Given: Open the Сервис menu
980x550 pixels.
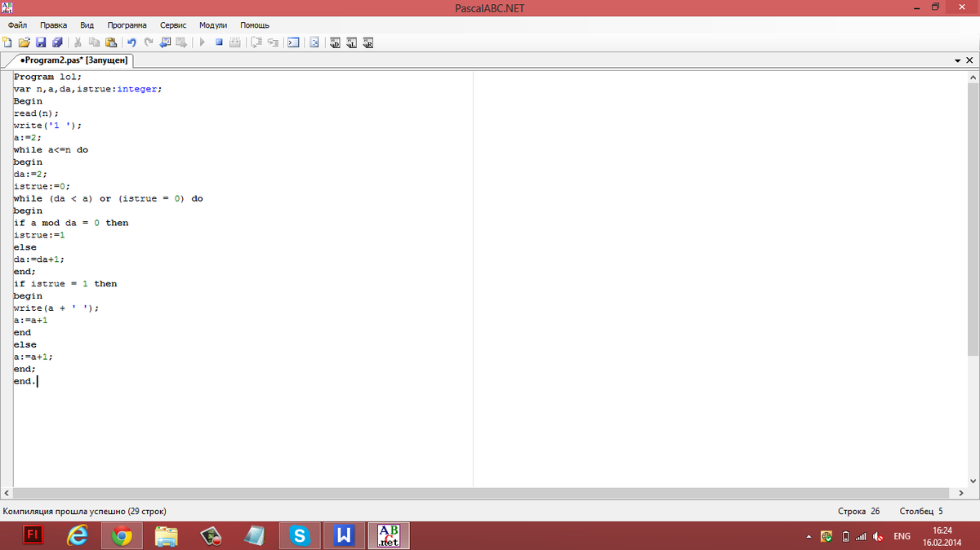Looking at the screenshot, I should 173,25.
